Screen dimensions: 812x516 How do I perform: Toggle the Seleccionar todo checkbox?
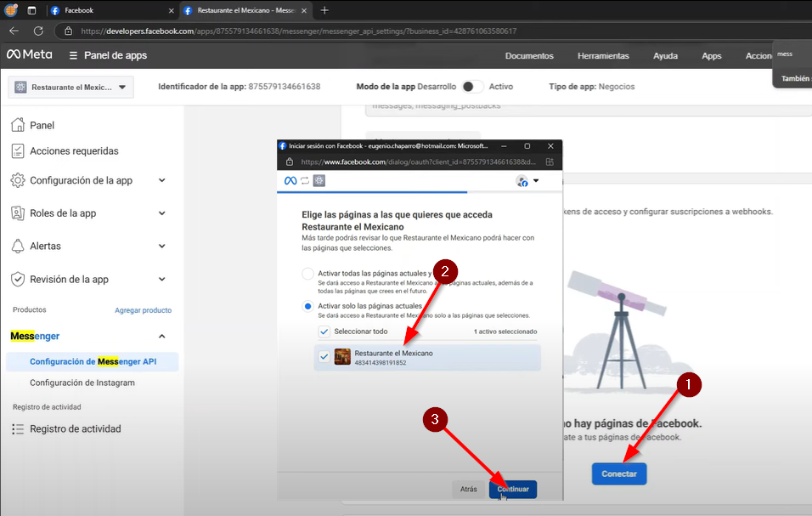(x=324, y=332)
